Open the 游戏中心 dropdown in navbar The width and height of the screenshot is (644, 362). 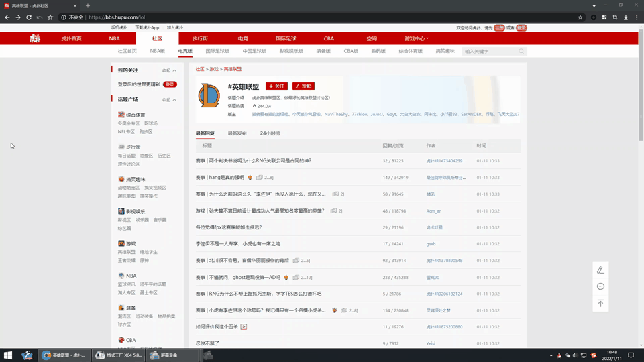(416, 38)
